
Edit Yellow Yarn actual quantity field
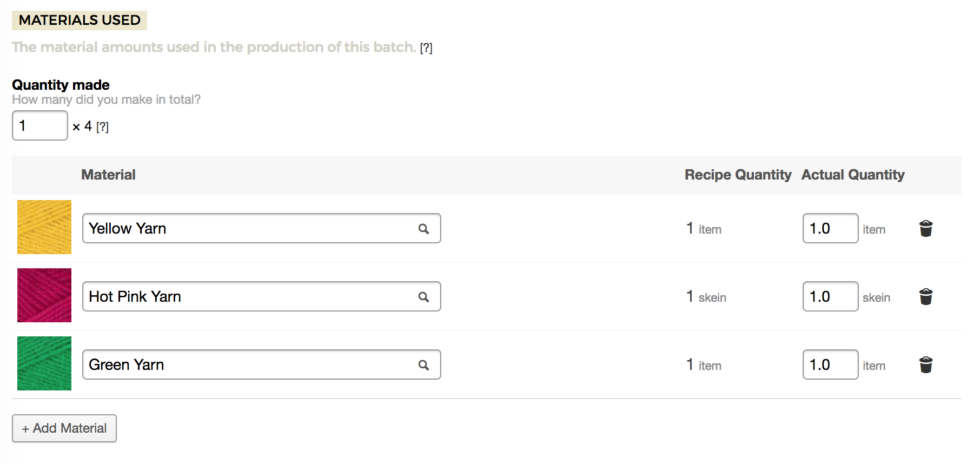click(831, 228)
